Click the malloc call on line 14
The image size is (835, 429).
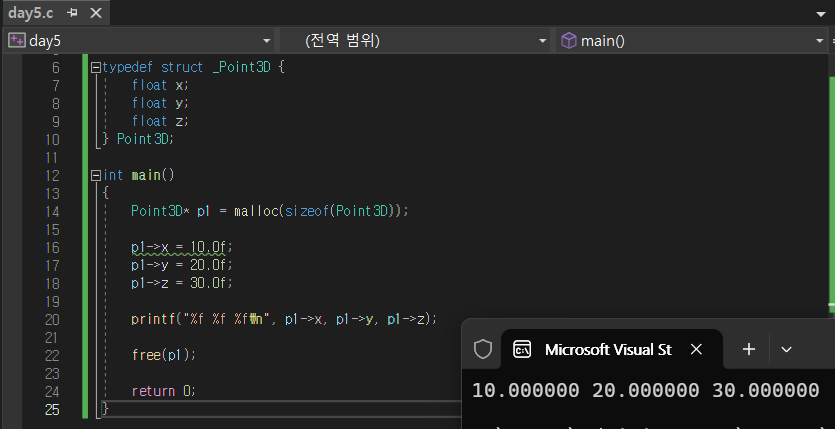tap(321, 211)
